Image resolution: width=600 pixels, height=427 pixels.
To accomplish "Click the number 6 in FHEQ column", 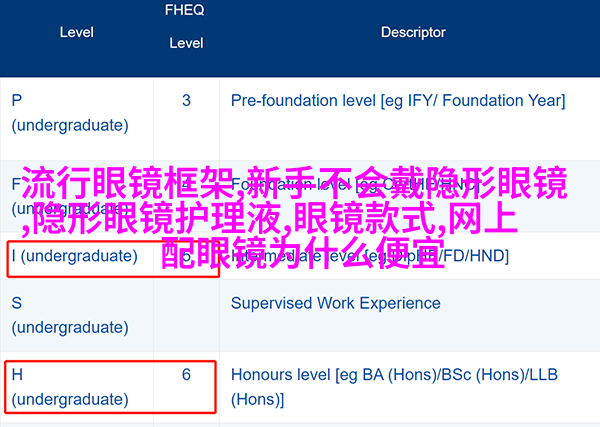I will click(186, 374).
